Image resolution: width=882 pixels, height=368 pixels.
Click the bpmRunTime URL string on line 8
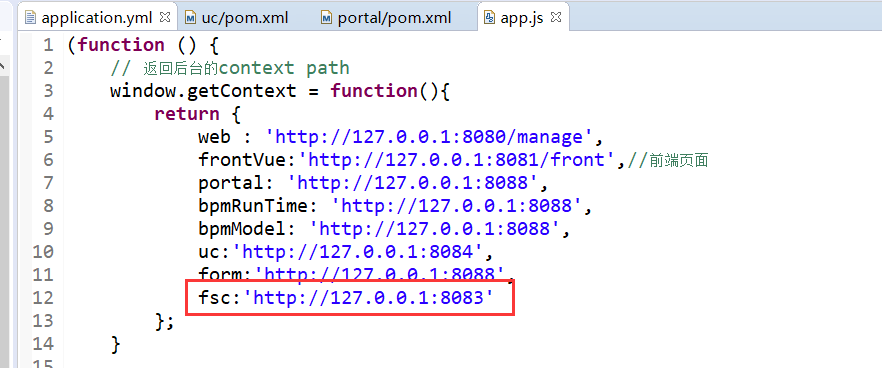coord(457,206)
